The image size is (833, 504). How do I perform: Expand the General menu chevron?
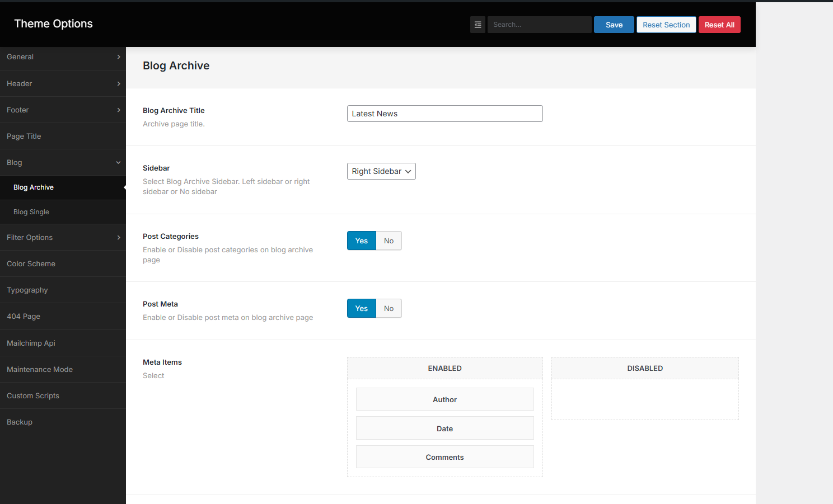[x=119, y=57]
